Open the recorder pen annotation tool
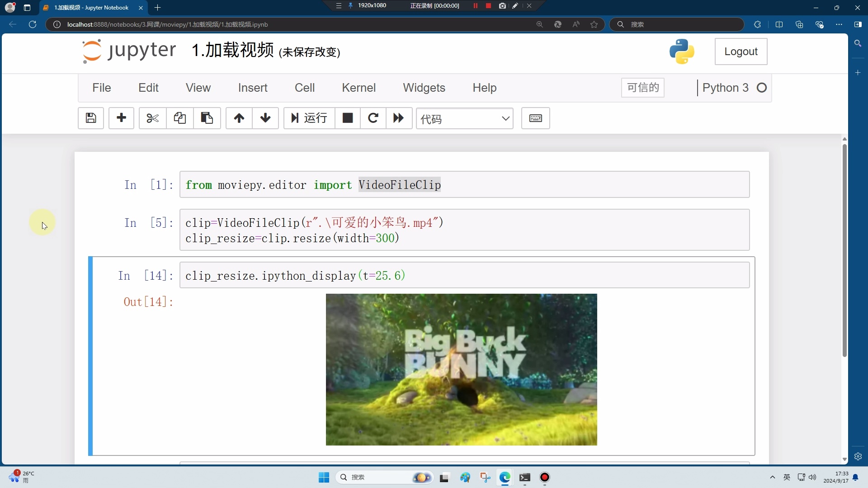Screen dimensions: 868x488 [515, 6]
